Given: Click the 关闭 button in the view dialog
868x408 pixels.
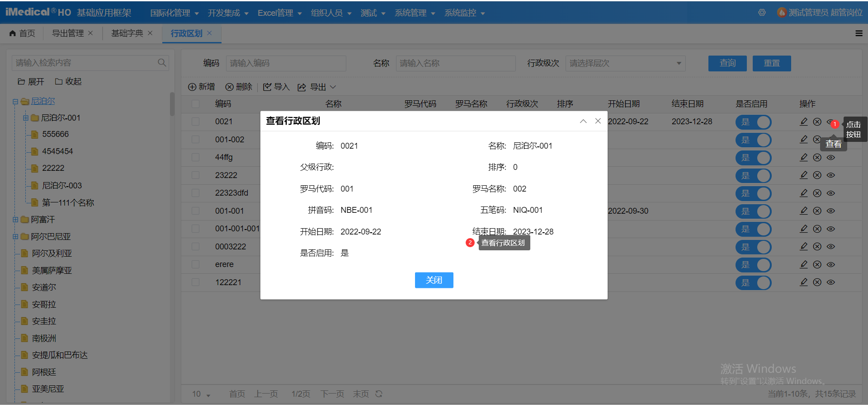Looking at the screenshot, I should [434, 280].
